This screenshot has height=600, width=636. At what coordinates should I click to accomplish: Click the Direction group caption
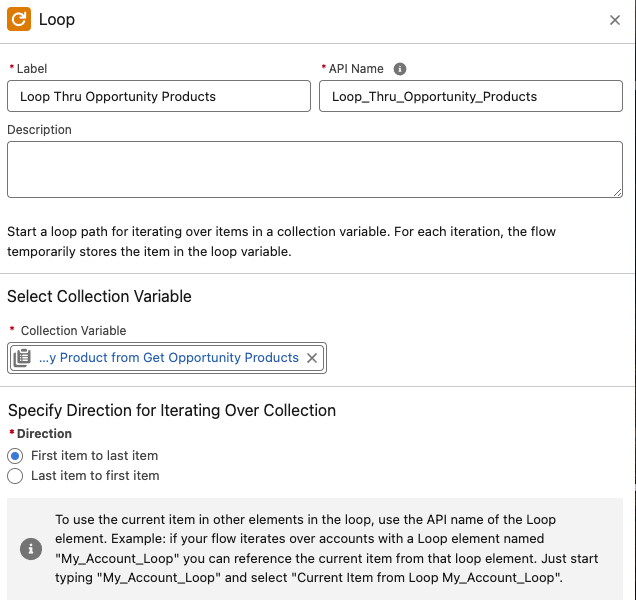point(44,434)
